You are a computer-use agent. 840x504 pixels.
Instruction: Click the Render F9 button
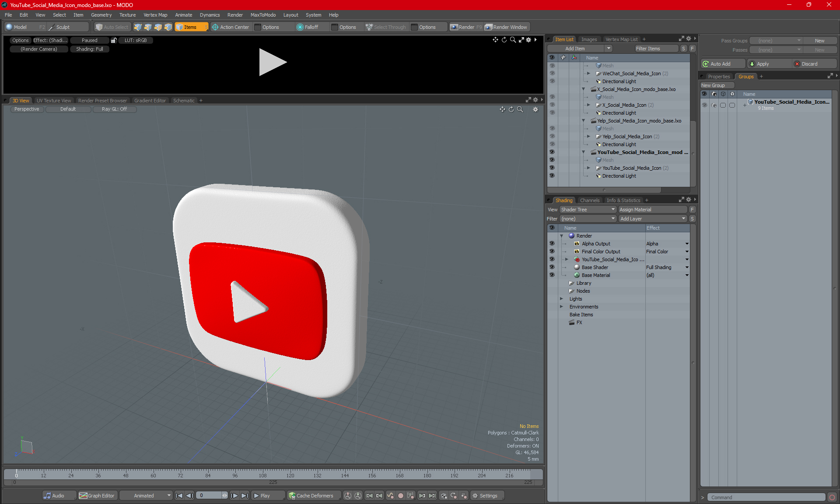[x=466, y=27]
